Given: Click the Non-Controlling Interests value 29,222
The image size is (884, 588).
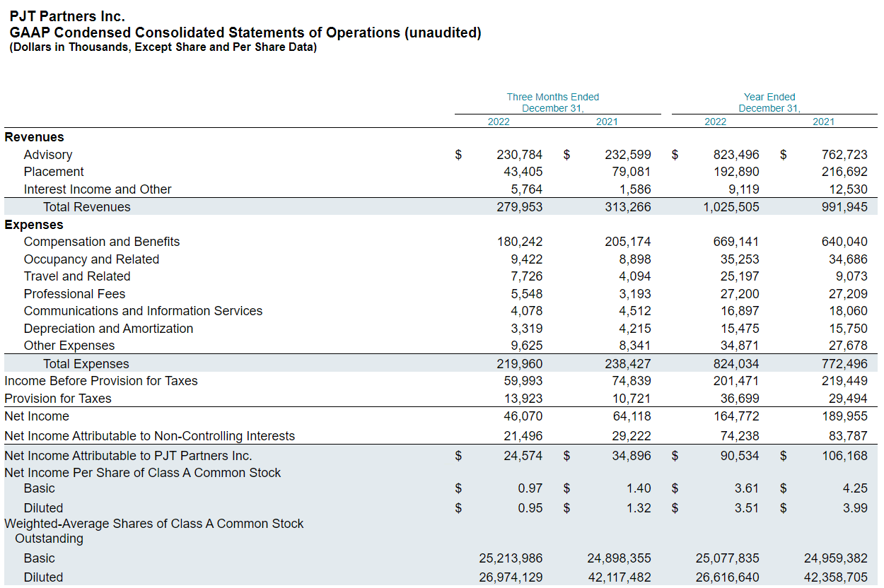Looking at the screenshot, I should coord(632,436).
